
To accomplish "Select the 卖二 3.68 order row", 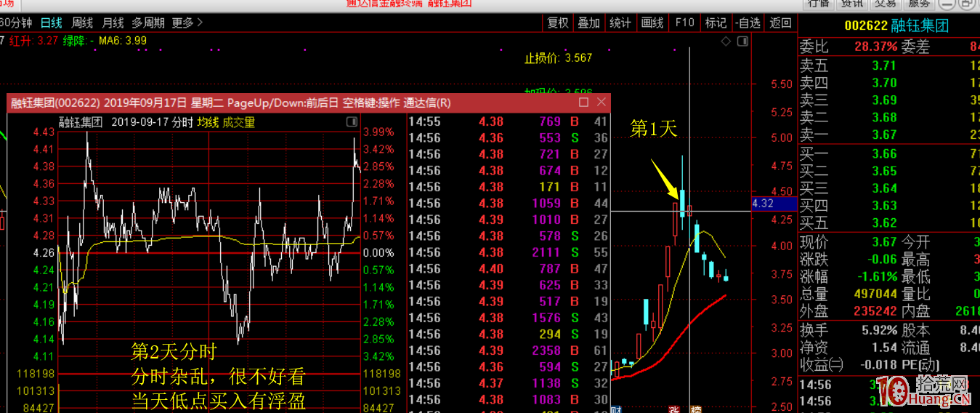I will pos(889,117).
